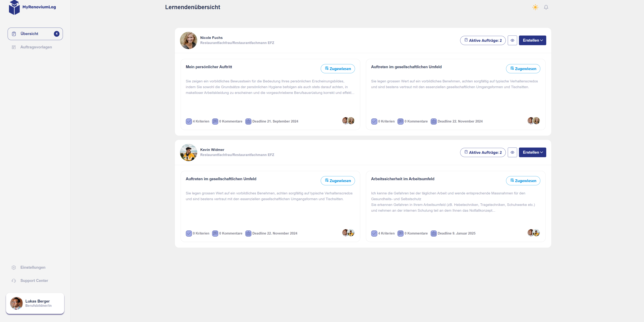The width and height of the screenshot is (644, 322).
Task: Open the Lukas Berger profile card
Action: click(35, 303)
